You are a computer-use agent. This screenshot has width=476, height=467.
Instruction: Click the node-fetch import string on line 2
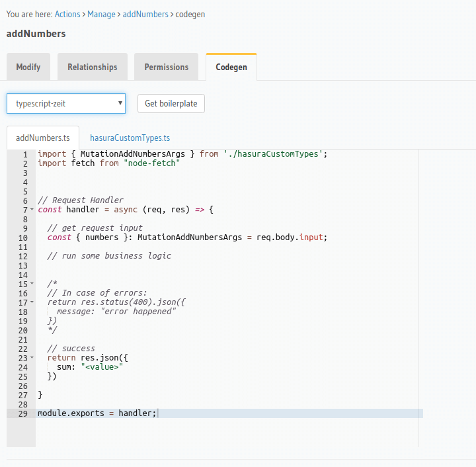pyautogui.click(x=151, y=163)
